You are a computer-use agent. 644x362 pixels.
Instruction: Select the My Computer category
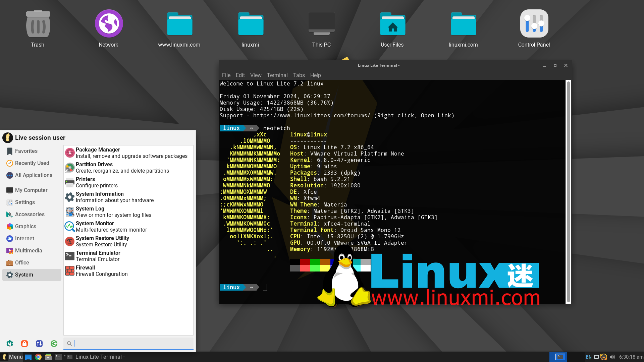32,190
